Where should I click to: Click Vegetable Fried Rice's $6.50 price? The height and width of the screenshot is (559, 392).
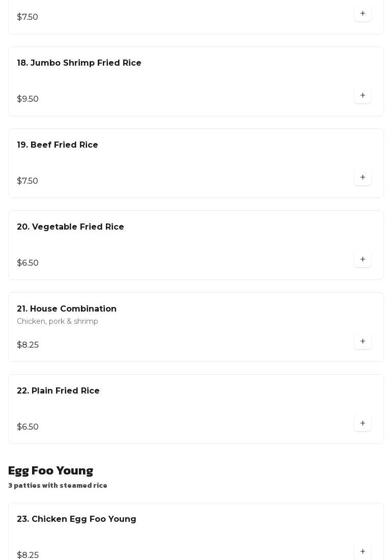click(27, 263)
